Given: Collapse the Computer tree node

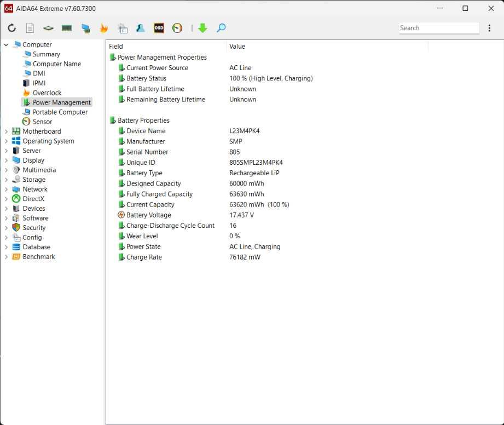Looking at the screenshot, I should click(6, 45).
